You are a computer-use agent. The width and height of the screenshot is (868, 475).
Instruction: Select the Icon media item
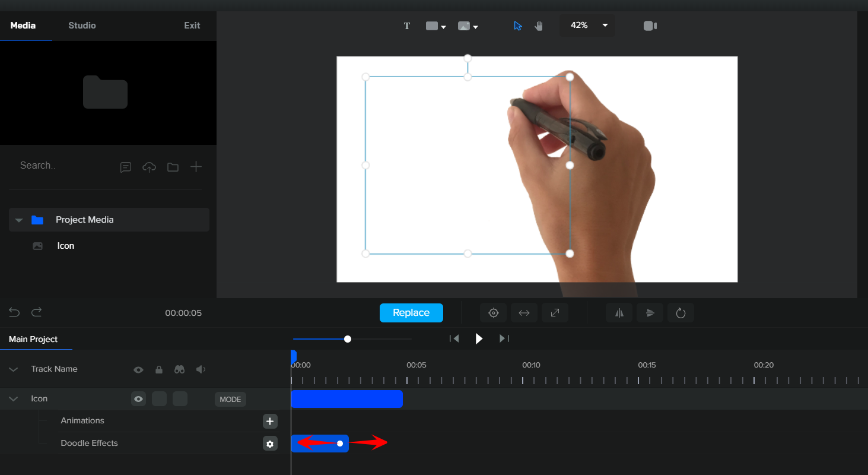[x=66, y=246]
